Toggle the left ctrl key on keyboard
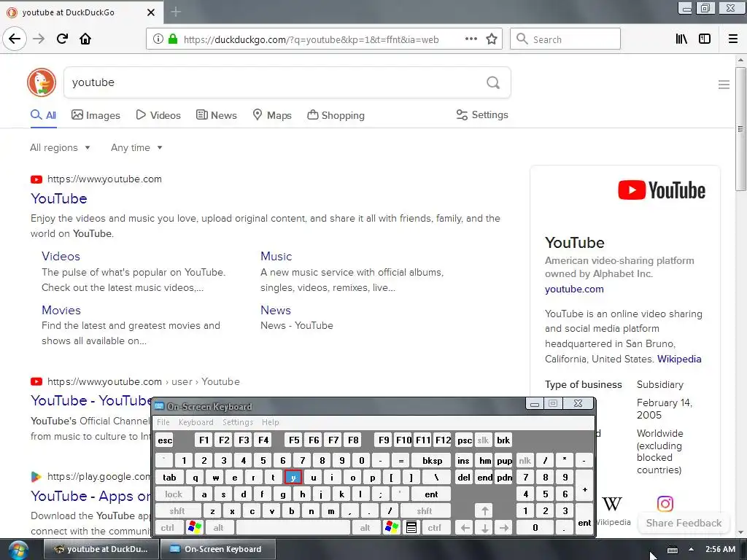Viewport: 747px width, 560px height. tap(167, 528)
